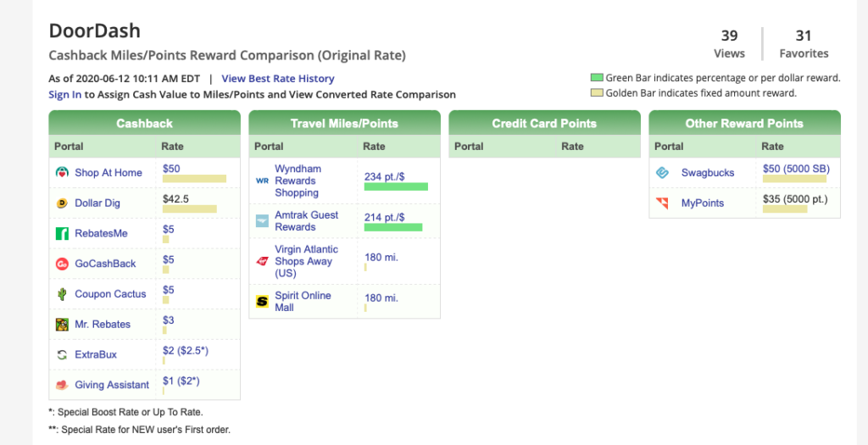Click the Sign In link
Image resolution: width=868 pixels, height=445 pixels.
point(64,95)
